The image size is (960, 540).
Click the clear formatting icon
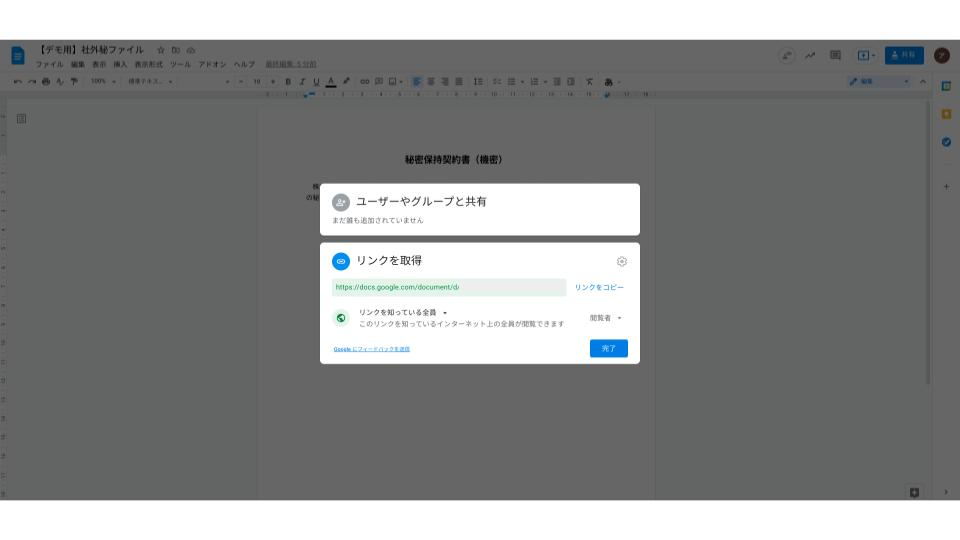click(590, 81)
